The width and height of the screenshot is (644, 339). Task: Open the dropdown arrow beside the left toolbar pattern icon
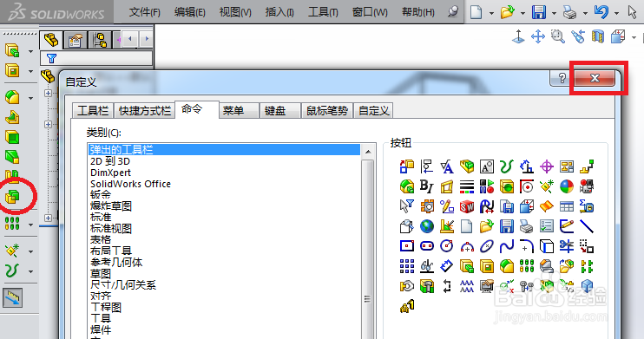pyautogui.click(x=30, y=225)
